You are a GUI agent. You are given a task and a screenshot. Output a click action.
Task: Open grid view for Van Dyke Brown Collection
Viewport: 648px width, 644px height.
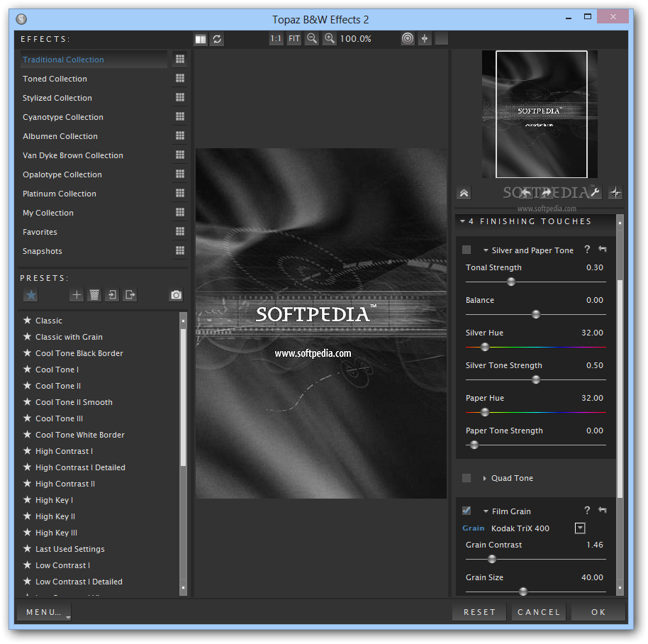click(x=180, y=155)
